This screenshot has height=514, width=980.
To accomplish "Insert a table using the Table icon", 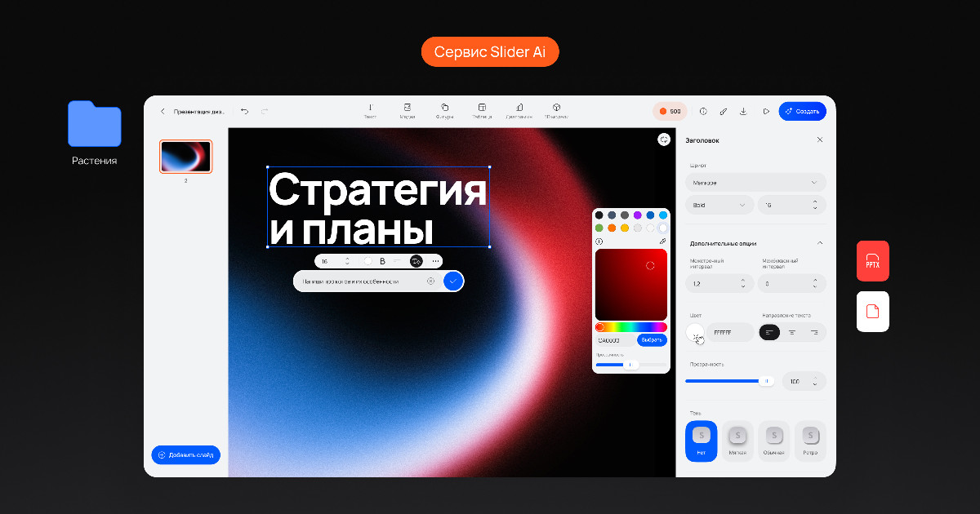I will (x=482, y=111).
